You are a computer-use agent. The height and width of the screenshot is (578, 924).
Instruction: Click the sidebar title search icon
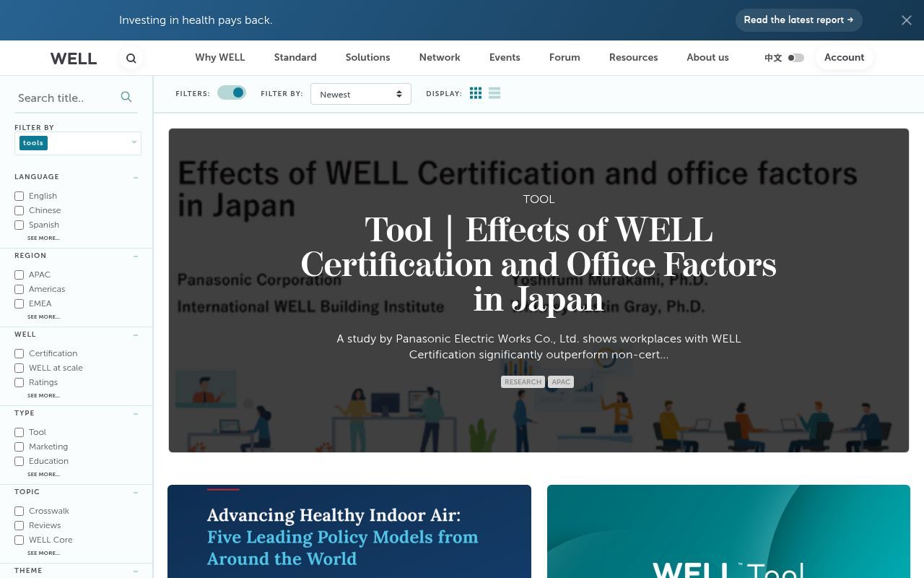(x=126, y=97)
